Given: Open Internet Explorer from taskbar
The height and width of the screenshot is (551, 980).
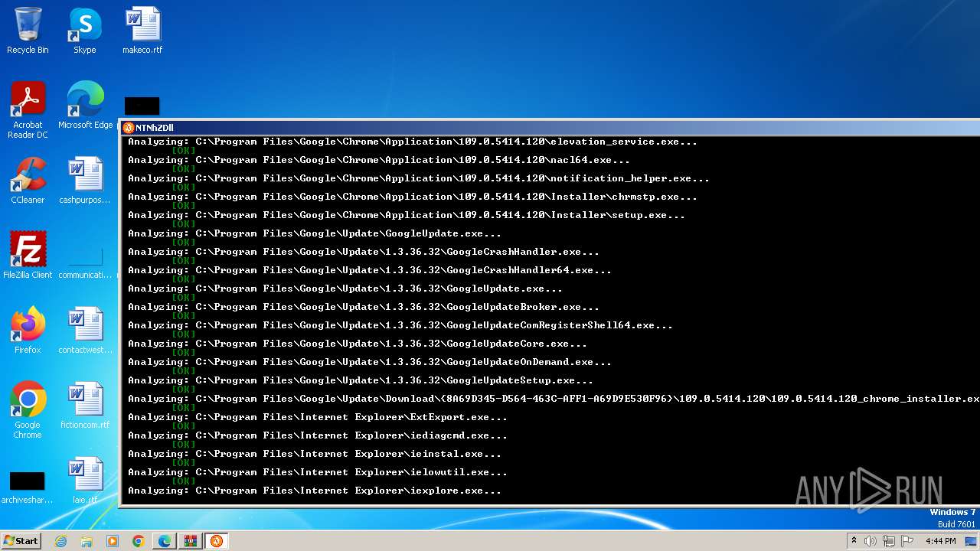Looking at the screenshot, I should pyautogui.click(x=60, y=541).
